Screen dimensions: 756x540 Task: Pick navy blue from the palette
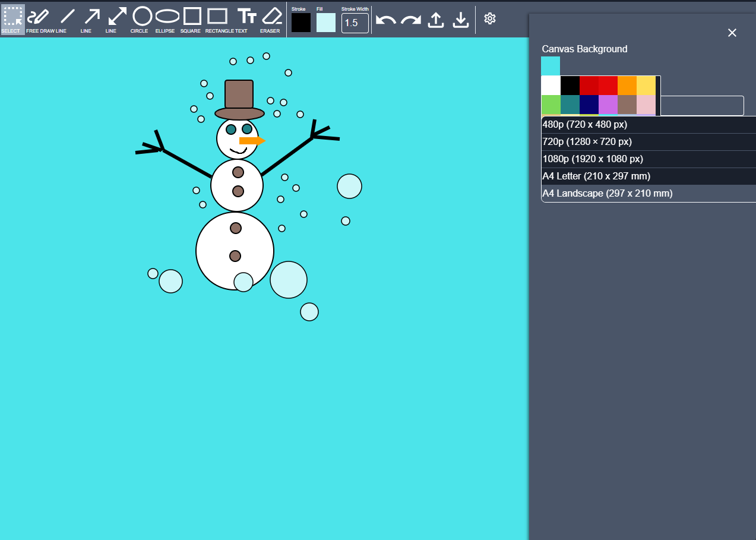589,105
